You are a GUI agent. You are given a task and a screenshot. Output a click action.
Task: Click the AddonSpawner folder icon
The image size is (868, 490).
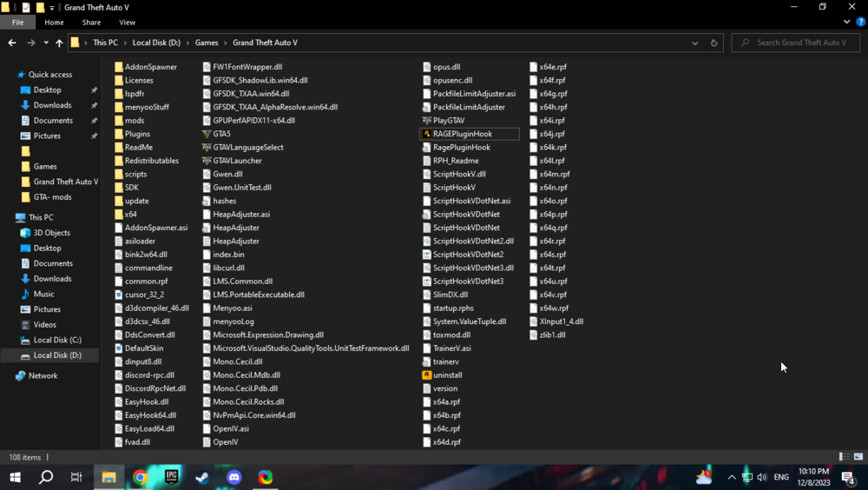tap(118, 67)
